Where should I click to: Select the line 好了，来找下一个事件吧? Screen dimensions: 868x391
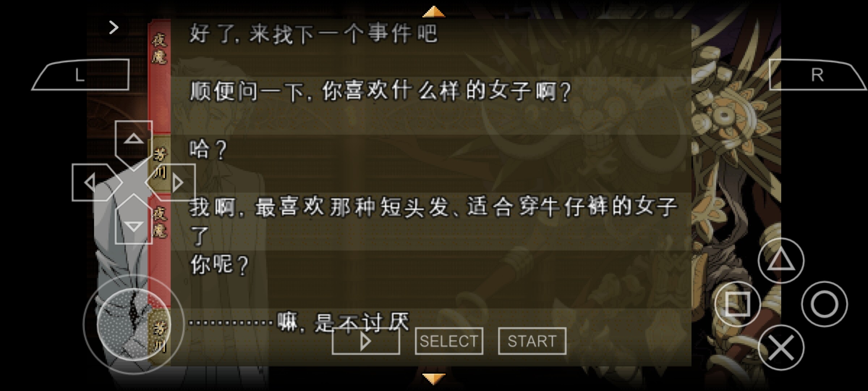pos(314,34)
